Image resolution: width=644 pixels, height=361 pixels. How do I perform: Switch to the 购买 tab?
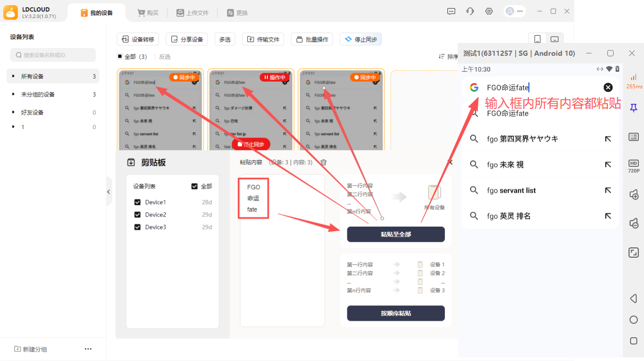click(x=148, y=13)
